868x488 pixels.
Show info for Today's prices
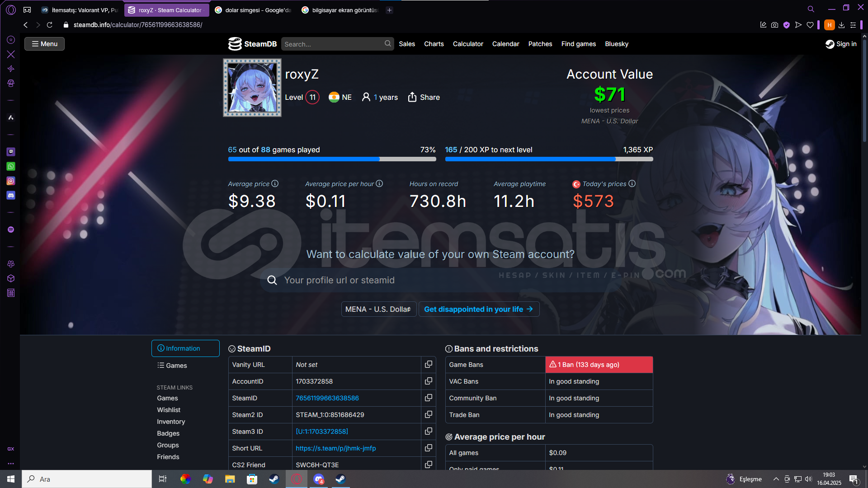[632, 183]
